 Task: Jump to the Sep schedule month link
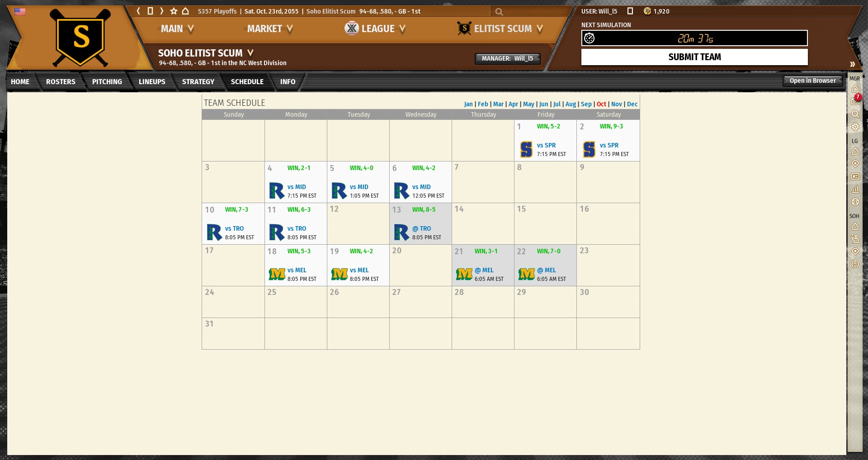click(586, 104)
